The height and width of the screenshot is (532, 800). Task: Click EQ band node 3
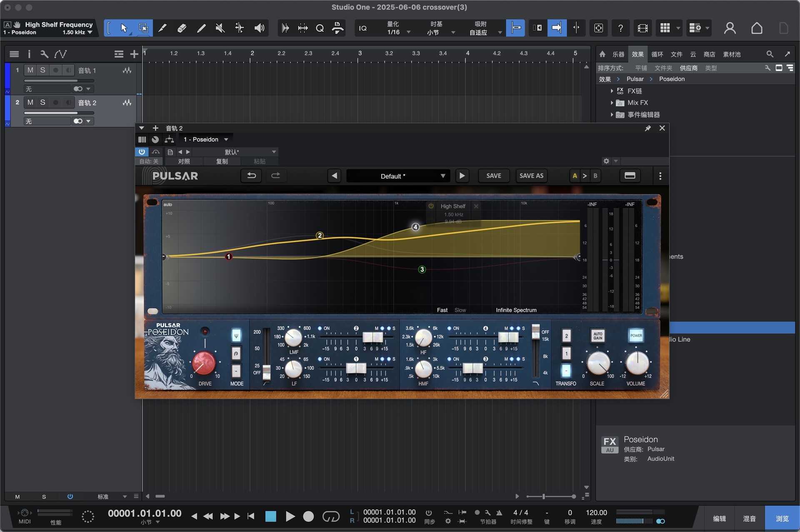[x=422, y=269]
